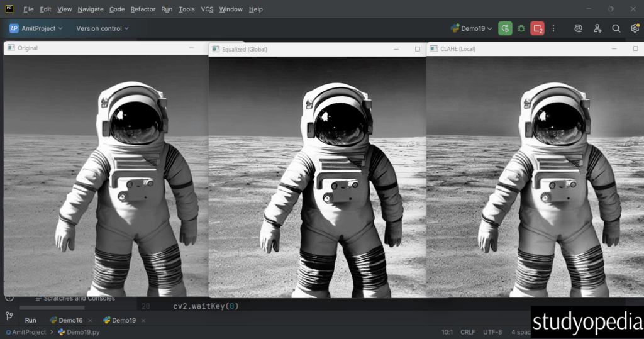Open IDE settings gear icon
644x339 pixels.
[635, 28]
